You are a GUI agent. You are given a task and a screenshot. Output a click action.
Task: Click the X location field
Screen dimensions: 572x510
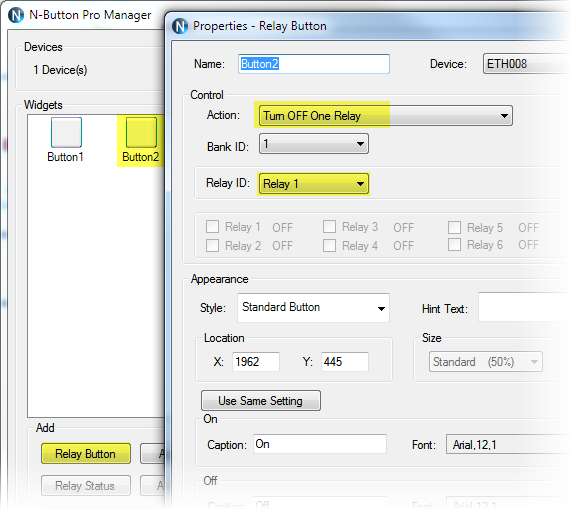click(x=256, y=362)
